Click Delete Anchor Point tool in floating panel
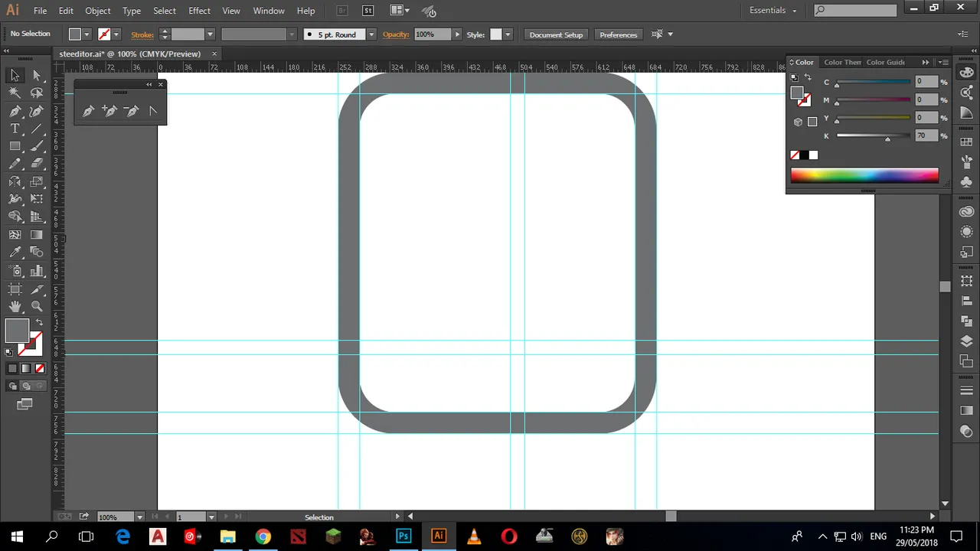The image size is (980, 551). [x=131, y=112]
